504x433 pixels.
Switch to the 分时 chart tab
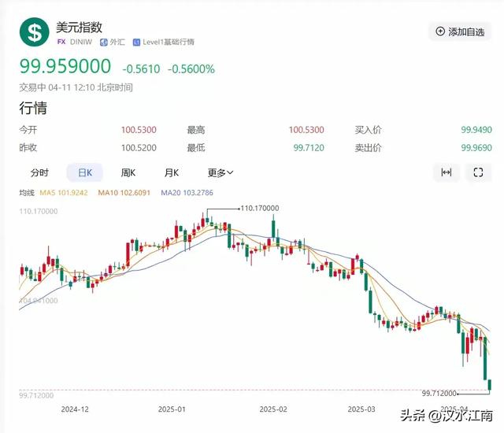(39, 172)
